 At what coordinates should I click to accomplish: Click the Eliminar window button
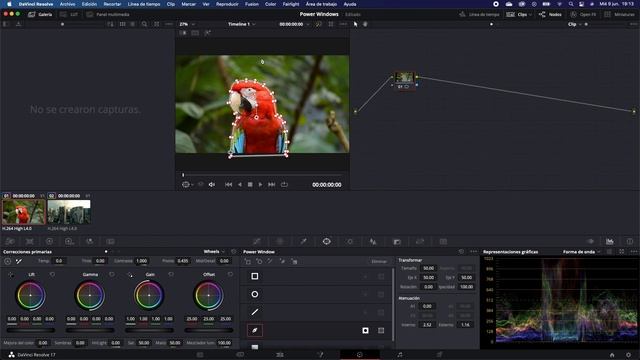tap(379, 261)
